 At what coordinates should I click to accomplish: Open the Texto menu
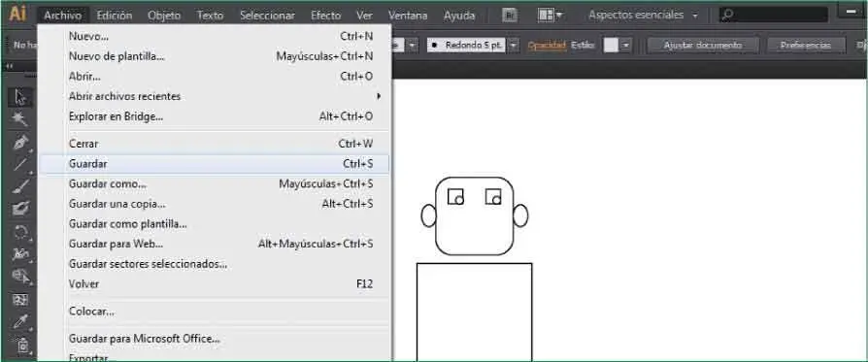click(x=211, y=16)
